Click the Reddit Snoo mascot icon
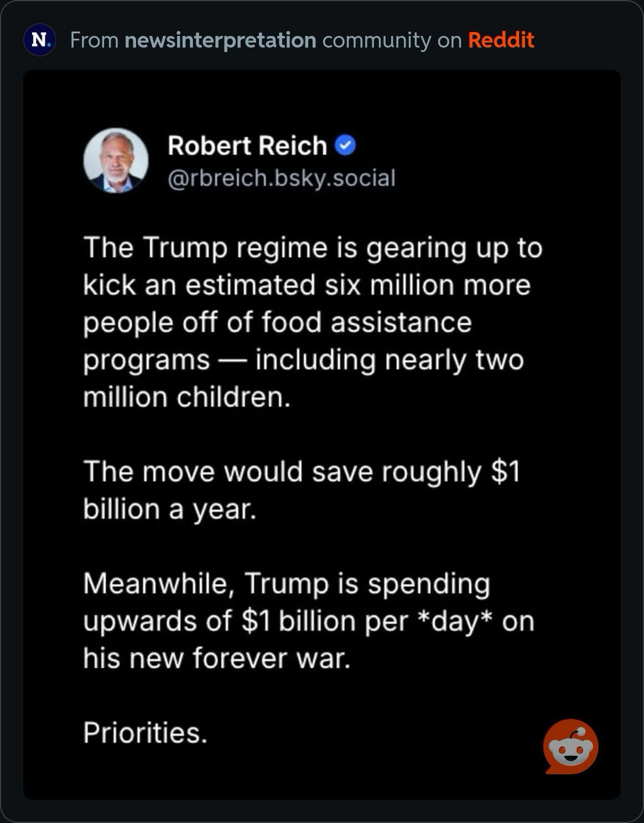 [x=570, y=746]
